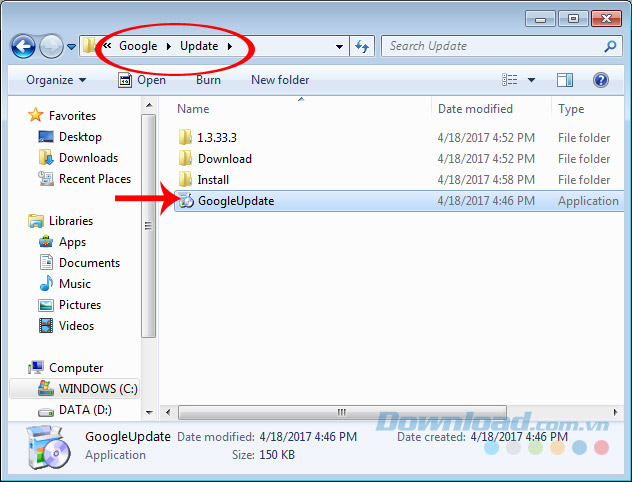This screenshot has width=632, height=482.
Task: Click the Size: 150 KB detail
Action: (x=263, y=455)
